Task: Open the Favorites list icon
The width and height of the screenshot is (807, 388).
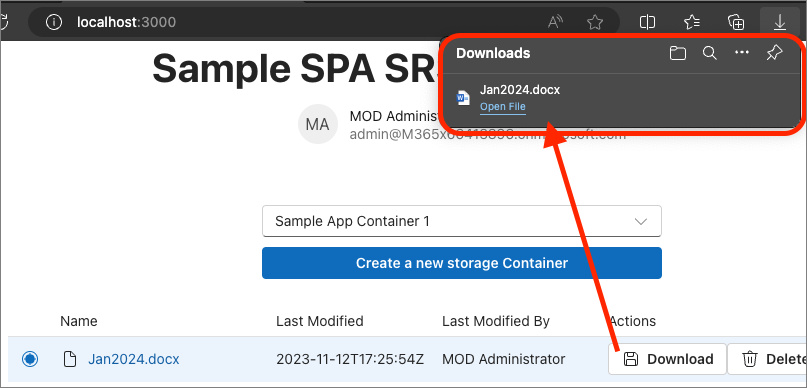Action: pyautogui.click(x=692, y=22)
